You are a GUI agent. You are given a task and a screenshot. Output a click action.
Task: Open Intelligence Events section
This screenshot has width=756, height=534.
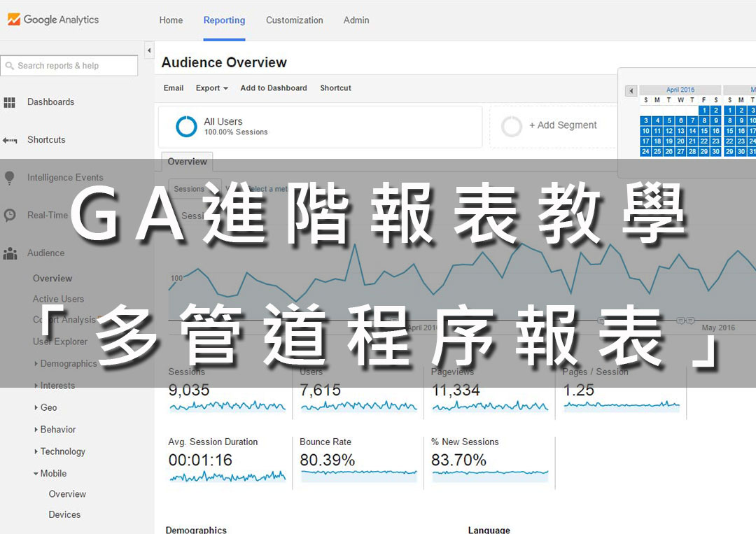pyautogui.click(x=65, y=177)
